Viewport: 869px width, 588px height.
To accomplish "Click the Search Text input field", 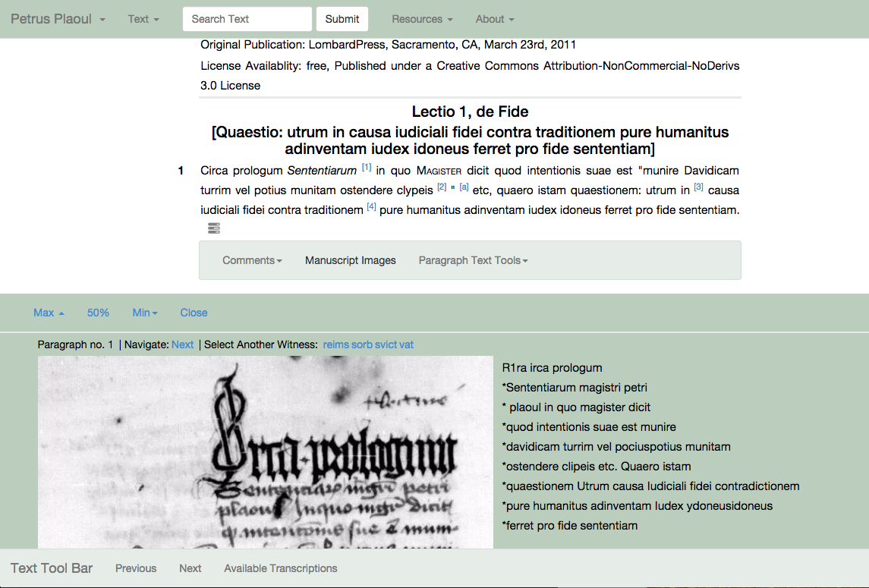I will pos(247,19).
